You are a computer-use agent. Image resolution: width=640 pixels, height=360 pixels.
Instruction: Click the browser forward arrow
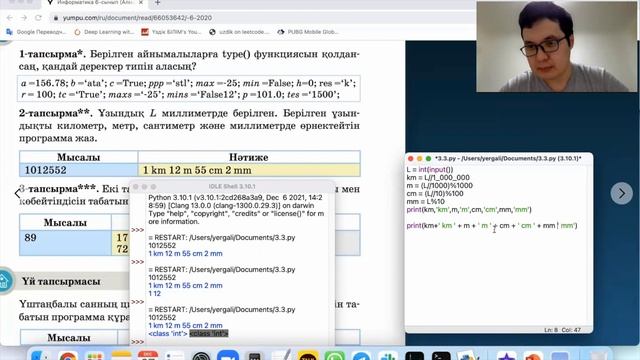tap(24, 18)
